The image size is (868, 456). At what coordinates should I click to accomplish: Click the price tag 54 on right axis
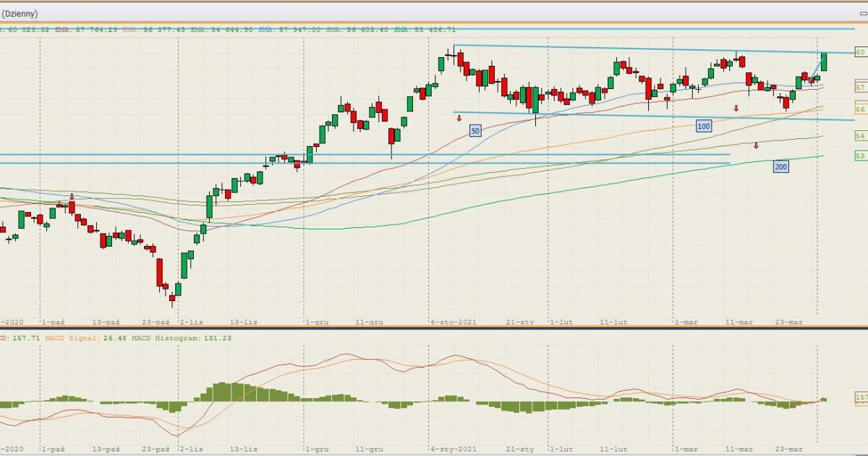860,136
